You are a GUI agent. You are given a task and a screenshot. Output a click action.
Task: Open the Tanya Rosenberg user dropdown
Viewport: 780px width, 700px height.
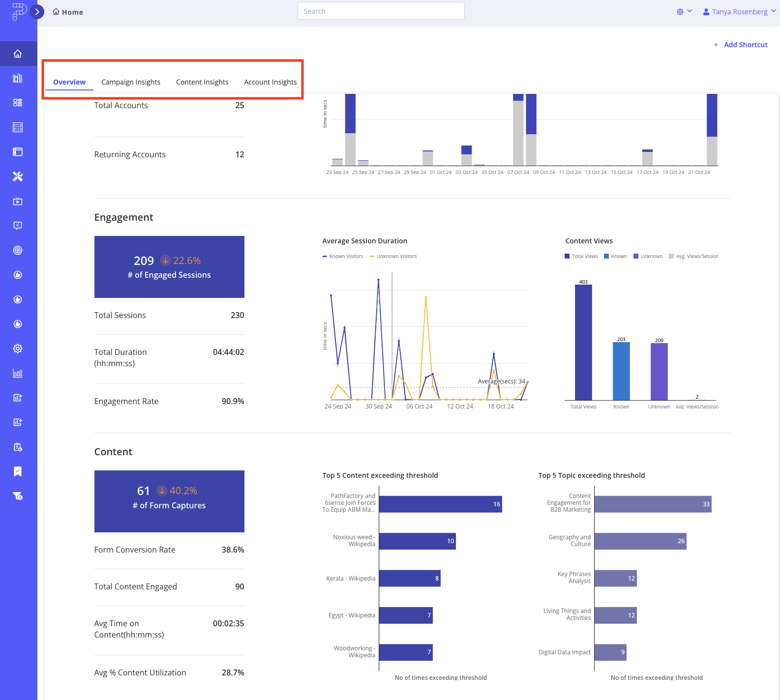(739, 12)
